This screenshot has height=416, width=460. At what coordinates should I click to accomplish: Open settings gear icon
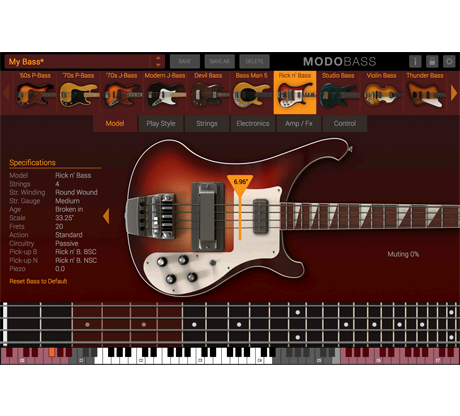coord(449,61)
